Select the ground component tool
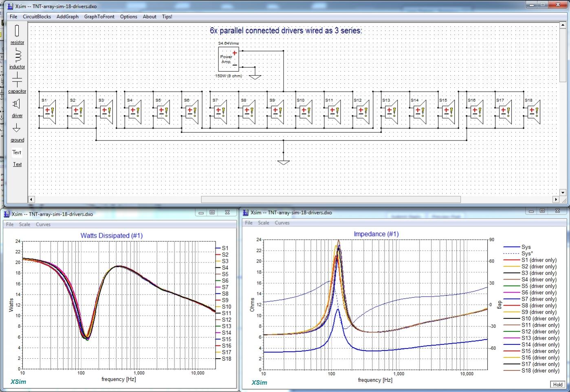The width and height of the screenshot is (570, 392). point(17,133)
